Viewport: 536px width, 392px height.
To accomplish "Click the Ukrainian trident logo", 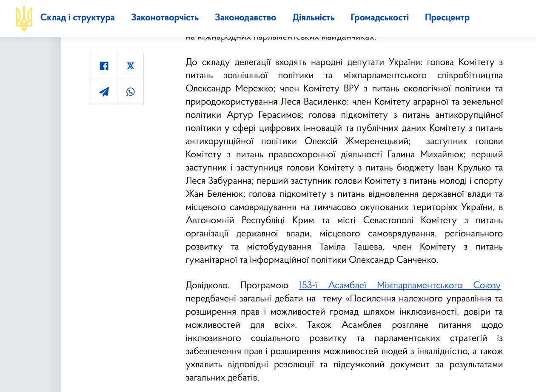I will click(24, 18).
